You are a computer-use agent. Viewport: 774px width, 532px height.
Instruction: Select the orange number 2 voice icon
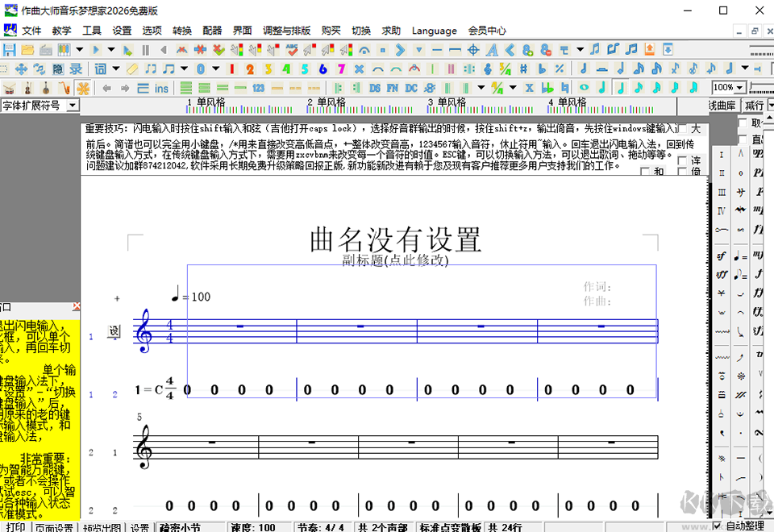(250, 69)
